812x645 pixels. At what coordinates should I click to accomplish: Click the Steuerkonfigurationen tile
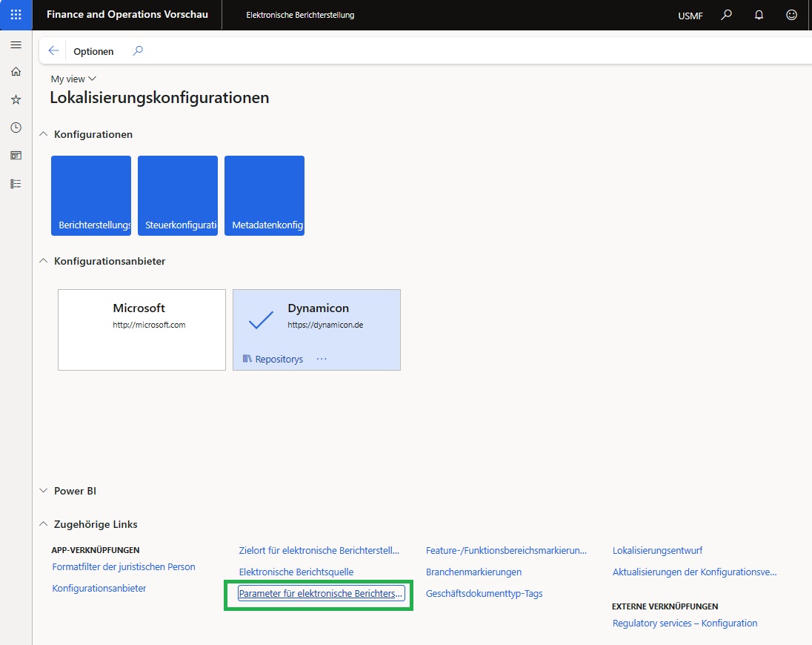(x=178, y=196)
